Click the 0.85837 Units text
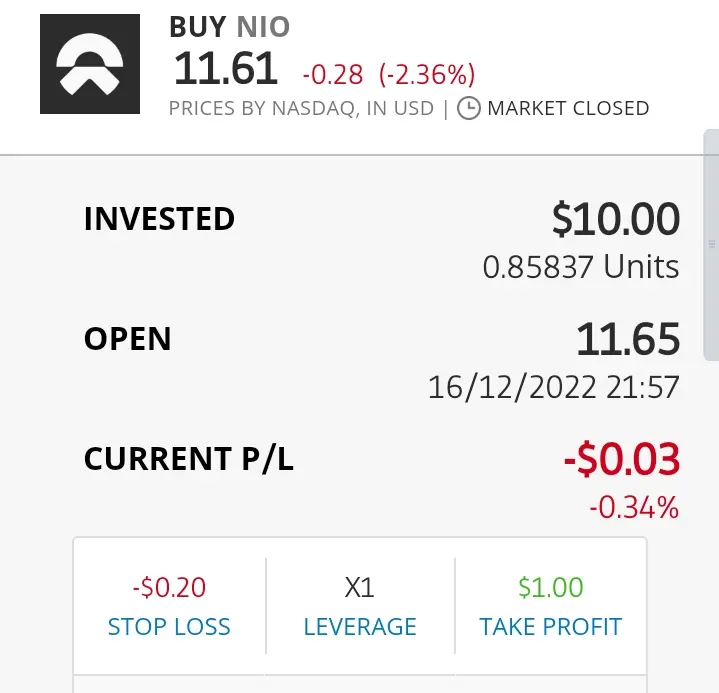719x693 pixels. point(581,266)
